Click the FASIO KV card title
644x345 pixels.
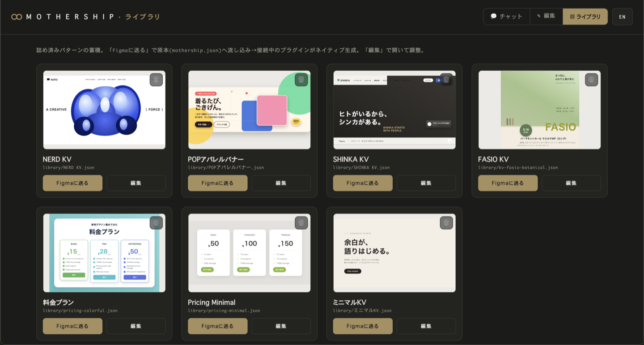point(493,159)
